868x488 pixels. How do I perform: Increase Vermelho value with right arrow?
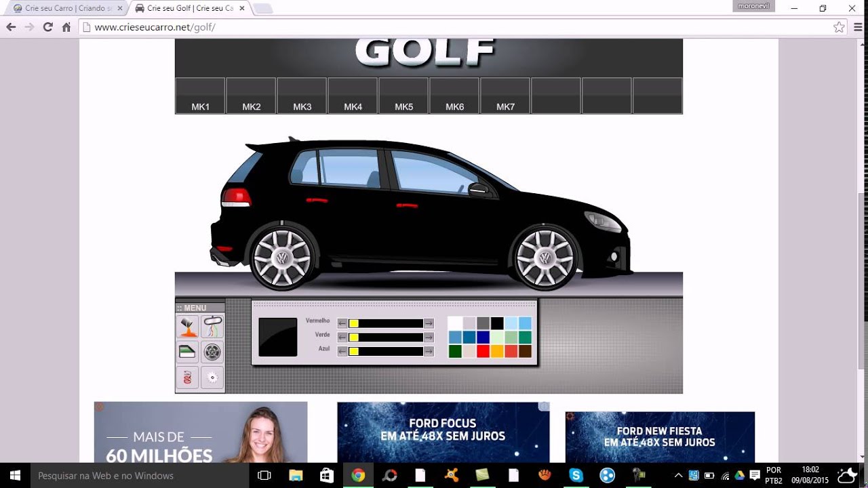coord(429,323)
